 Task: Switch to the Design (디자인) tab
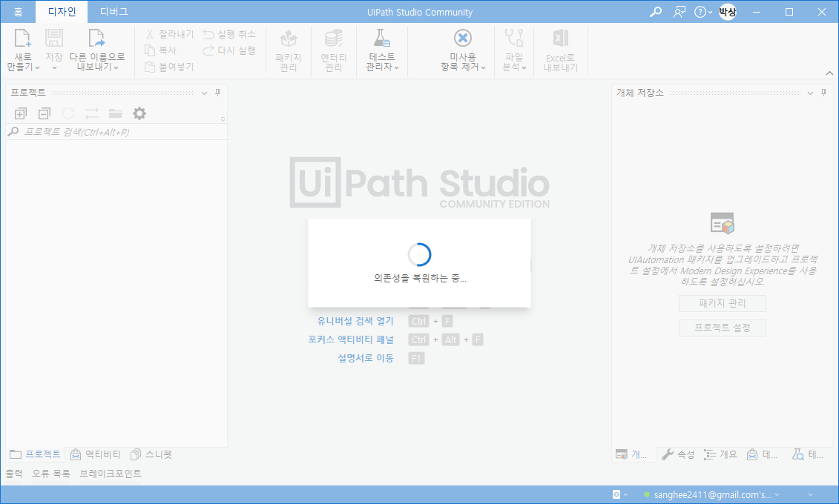click(62, 12)
